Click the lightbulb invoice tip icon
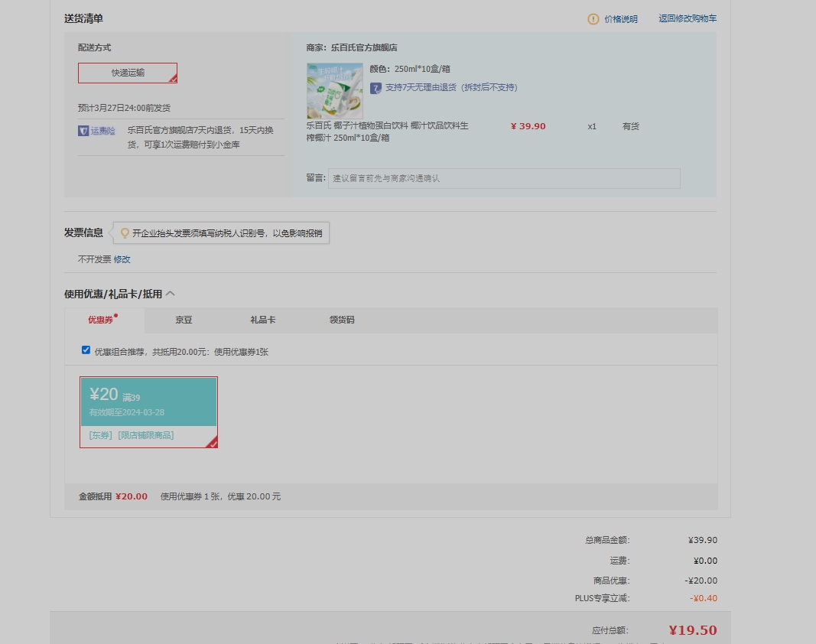 [x=125, y=233]
